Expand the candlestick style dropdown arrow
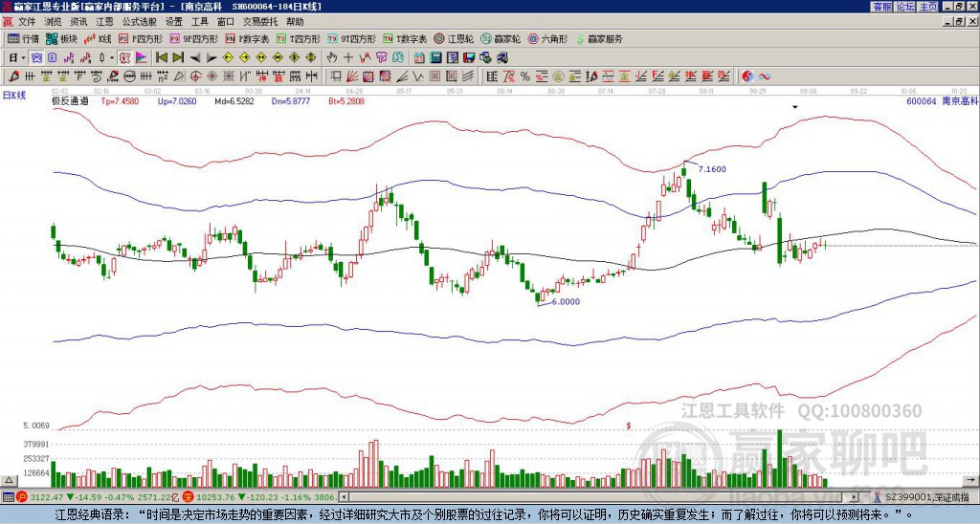 pos(112,58)
